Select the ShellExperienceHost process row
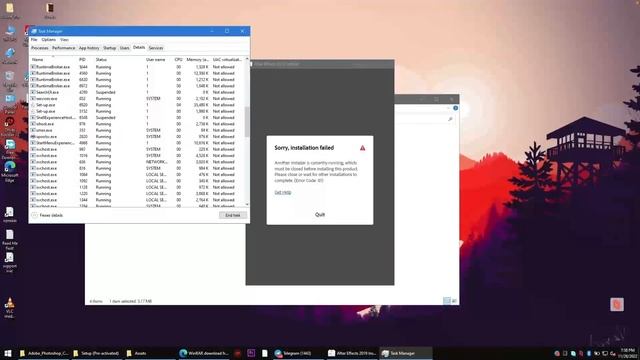This screenshot has height=360, width=640. (137, 118)
